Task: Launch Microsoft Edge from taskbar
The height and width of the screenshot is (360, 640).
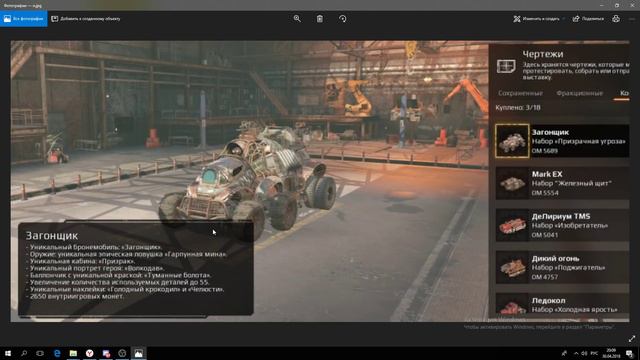Action: click(57, 353)
